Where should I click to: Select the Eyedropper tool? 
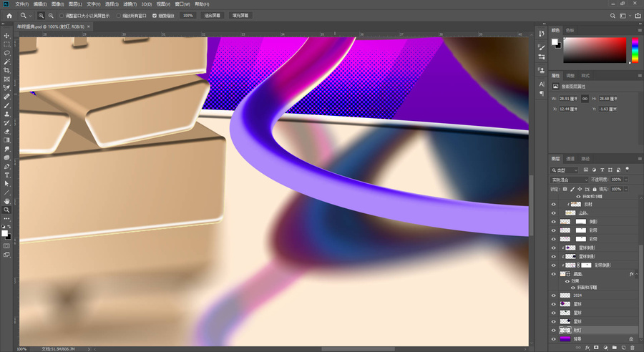6,88
